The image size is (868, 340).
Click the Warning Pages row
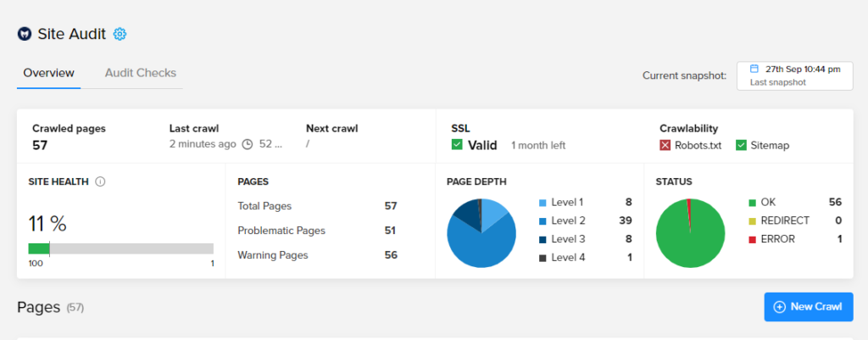(317, 255)
